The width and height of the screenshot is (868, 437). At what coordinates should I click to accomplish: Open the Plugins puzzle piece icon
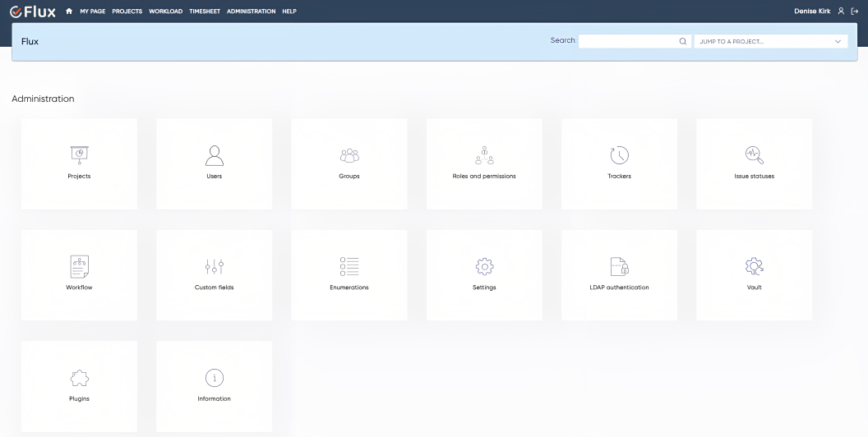(79, 378)
